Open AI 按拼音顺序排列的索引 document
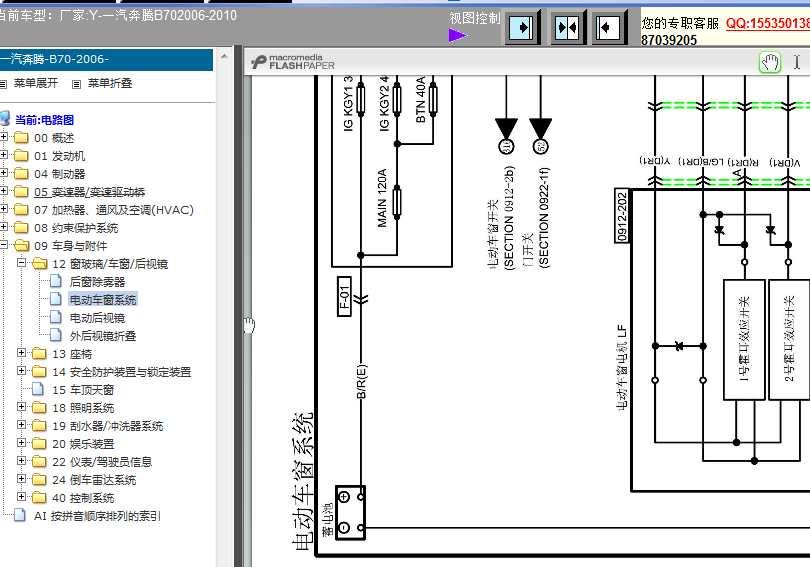 click(x=97, y=516)
